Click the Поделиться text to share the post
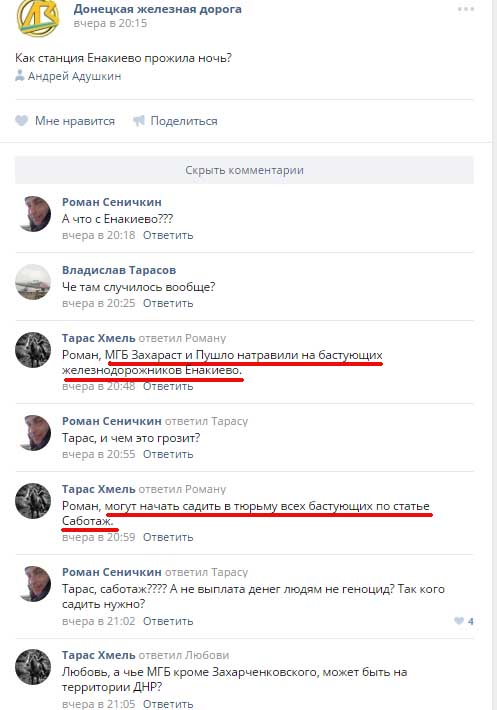The height and width of the screenshot is (710, 497). point(184,121)
